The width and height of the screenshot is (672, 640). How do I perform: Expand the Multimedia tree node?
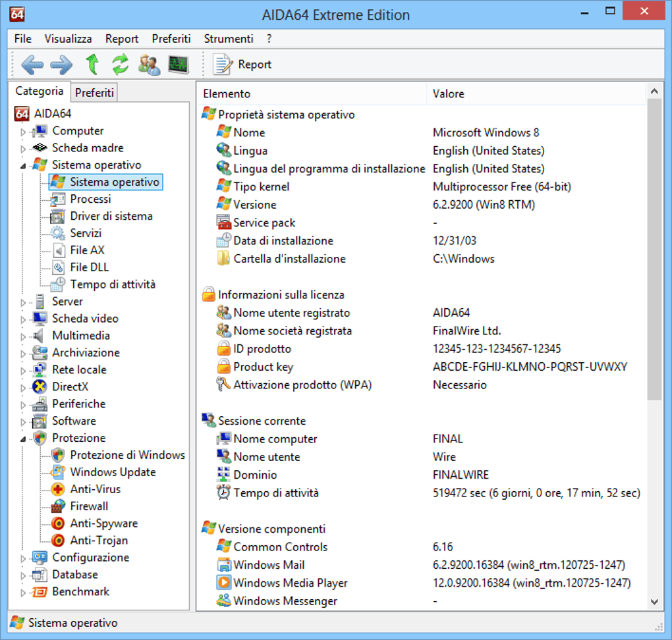point(23,336)
